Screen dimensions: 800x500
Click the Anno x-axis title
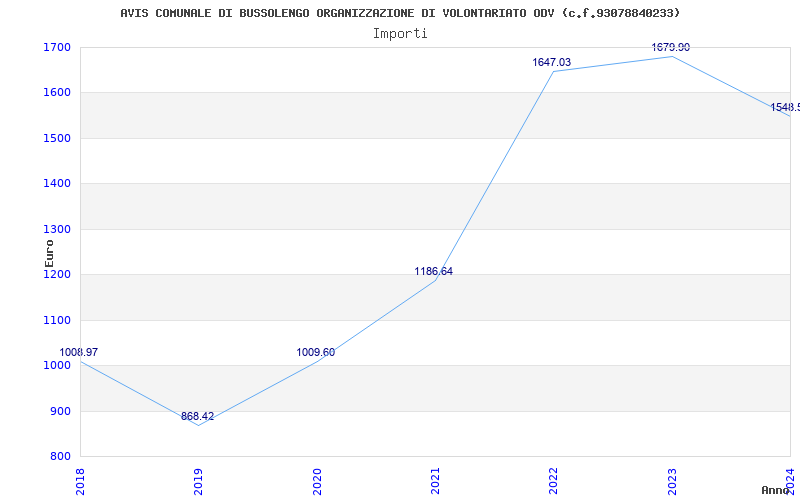click(x=776, y=490)
